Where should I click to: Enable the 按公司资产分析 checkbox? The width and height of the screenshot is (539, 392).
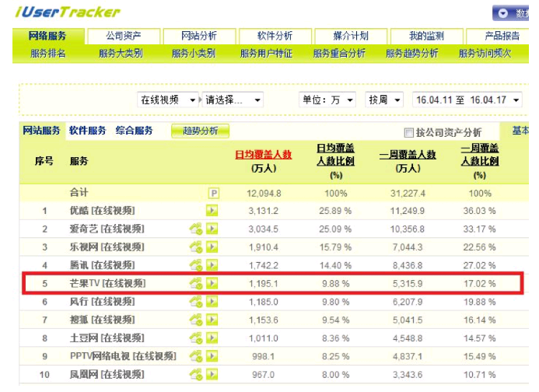tap(409, 132)
